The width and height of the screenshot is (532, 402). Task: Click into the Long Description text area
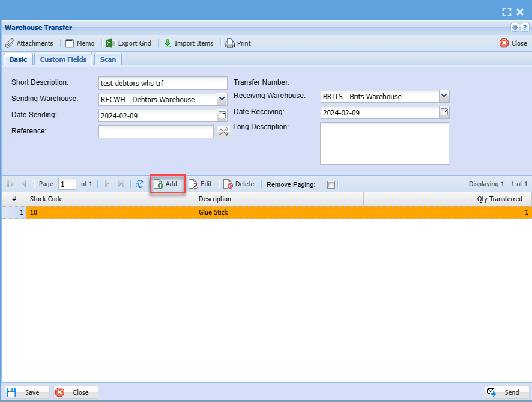(384, 143)
